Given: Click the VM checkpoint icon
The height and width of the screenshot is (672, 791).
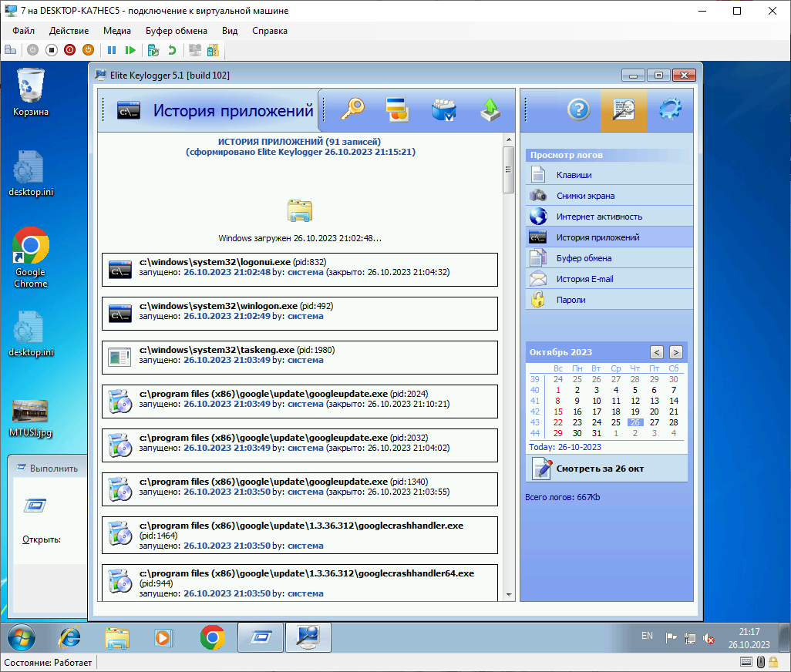Looking at the screenshot, I should pos(153,50).
